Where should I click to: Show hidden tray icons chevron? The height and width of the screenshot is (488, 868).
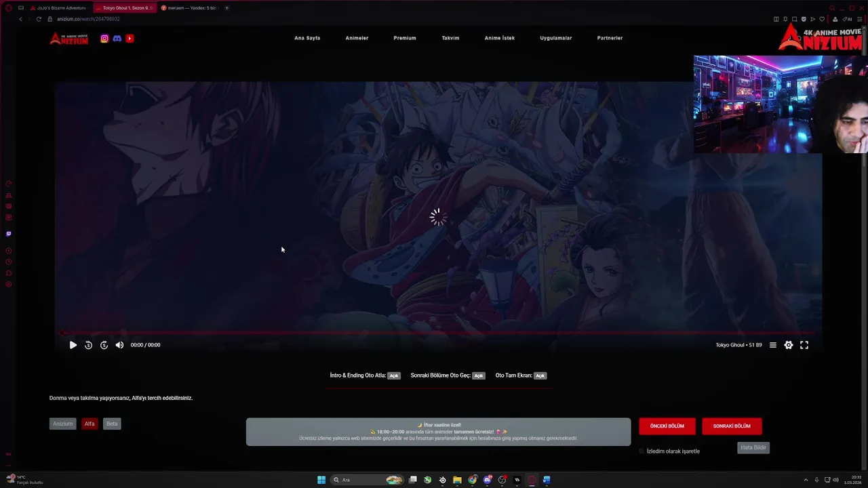tap(806, 480)
